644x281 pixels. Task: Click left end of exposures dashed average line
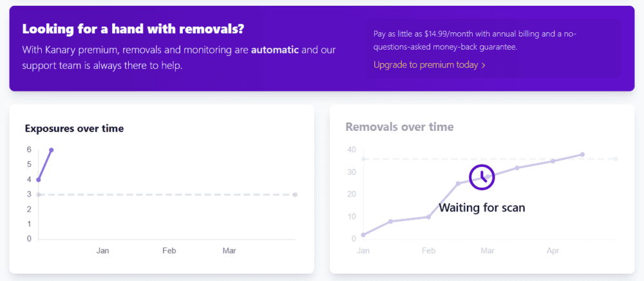click(39, 195)
